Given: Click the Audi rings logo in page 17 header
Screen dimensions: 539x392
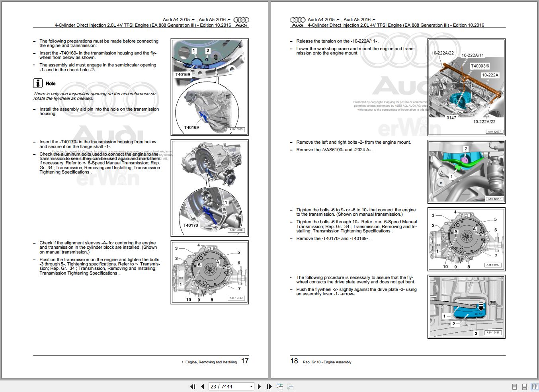Looking at the screenshot, I should 241,20.
